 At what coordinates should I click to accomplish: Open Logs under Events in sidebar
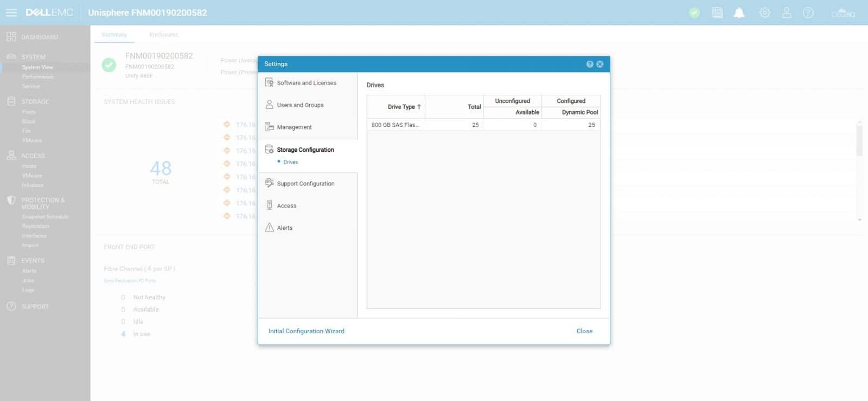[28, 290]
